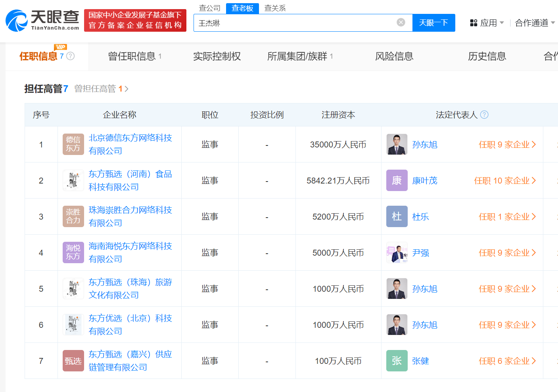Switch to 查关系 search tab
The height and width of the screenshot is (392, 558).
click(275, 8)
